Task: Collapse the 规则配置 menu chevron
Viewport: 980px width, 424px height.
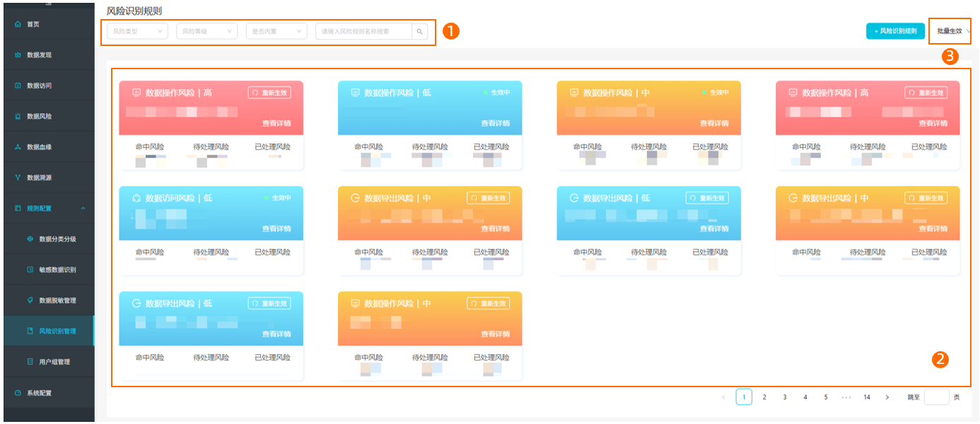Action: click(x=83, y=208)
